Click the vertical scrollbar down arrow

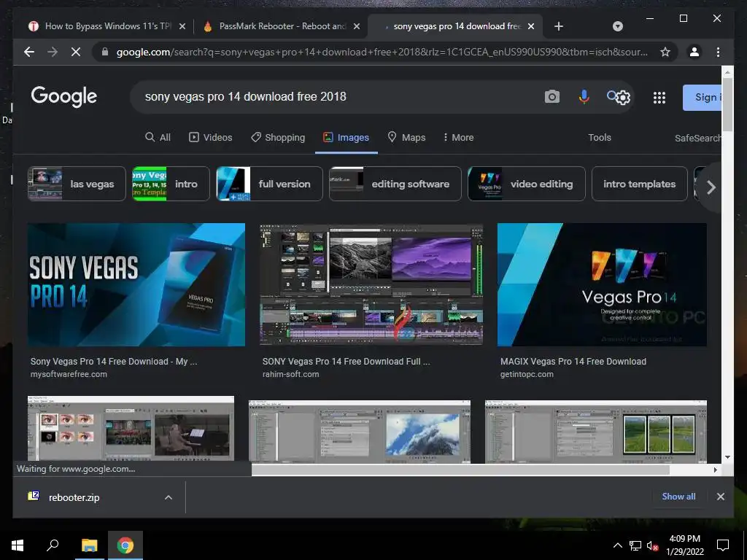pos(727,457)
